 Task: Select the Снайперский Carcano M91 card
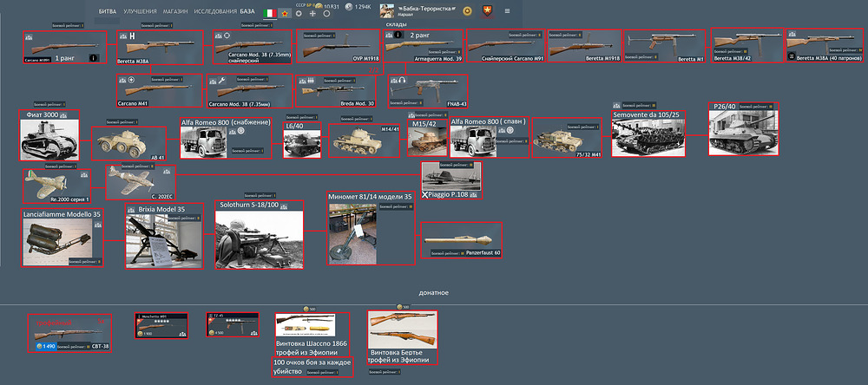pos(505,46)
